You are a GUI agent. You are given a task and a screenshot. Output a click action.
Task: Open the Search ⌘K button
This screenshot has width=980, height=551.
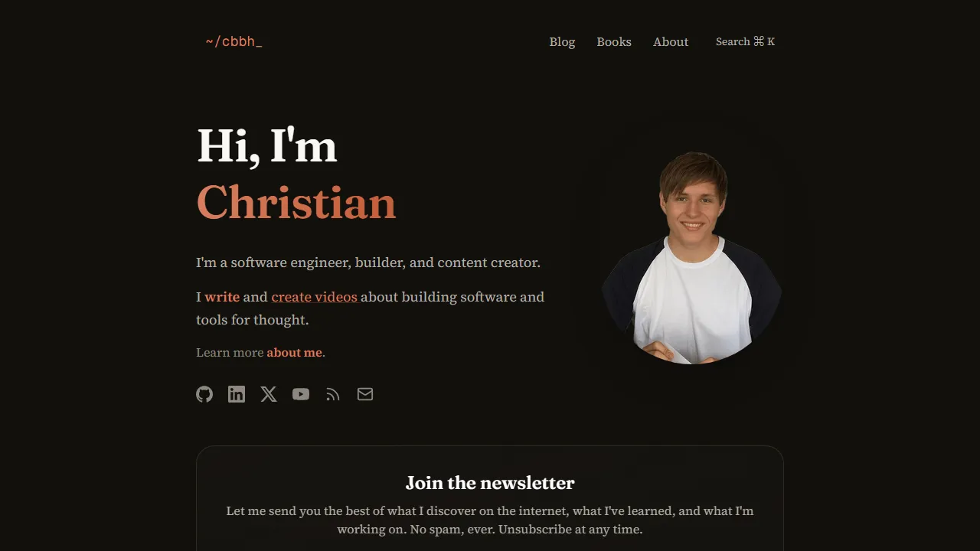[x=745, y=41]
